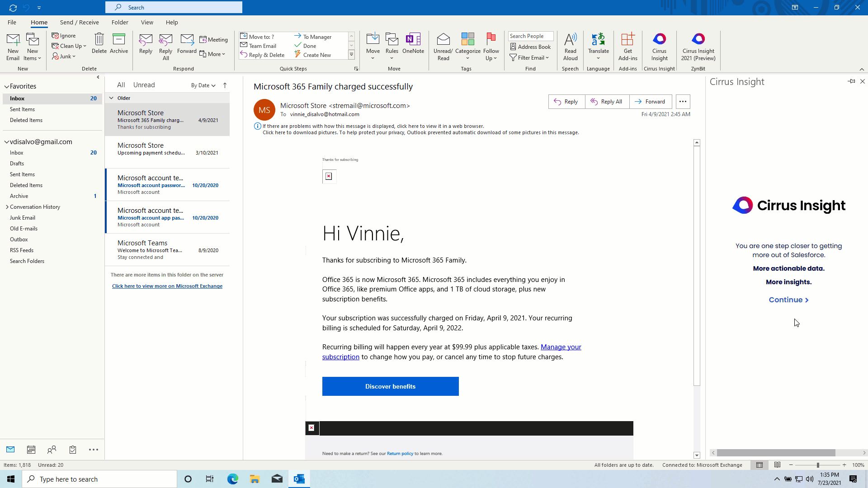Switch to Normal view in status bar
Image resolution: width=868 pixels, height=488 pixels.
(759, 465)
